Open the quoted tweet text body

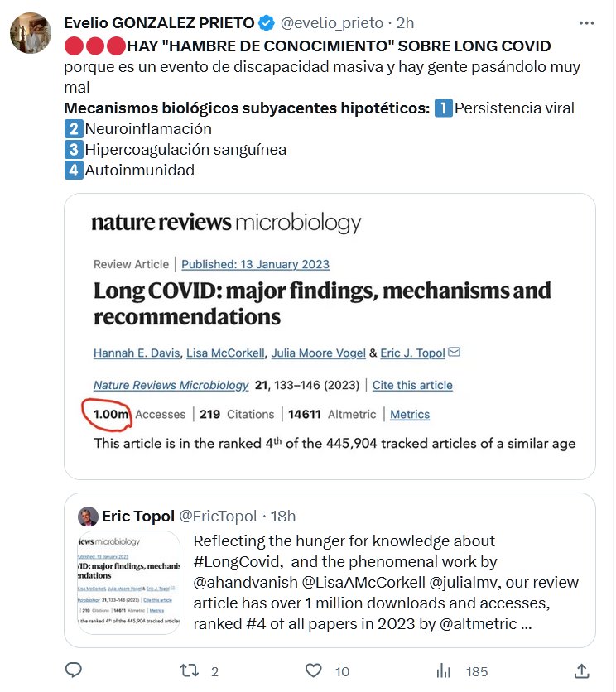pos(386,581)
